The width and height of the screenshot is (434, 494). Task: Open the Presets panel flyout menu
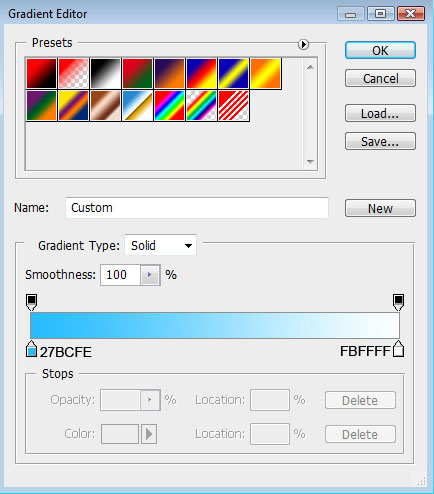click(x=303, y=44)
